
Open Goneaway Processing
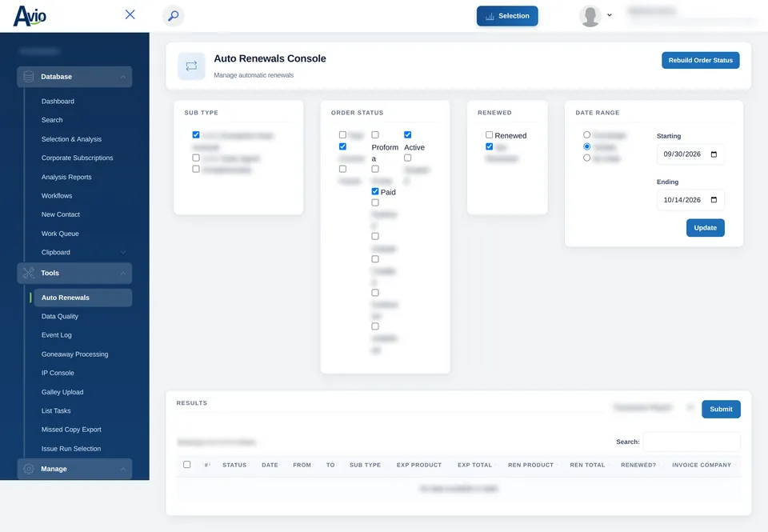click(74, 354)
